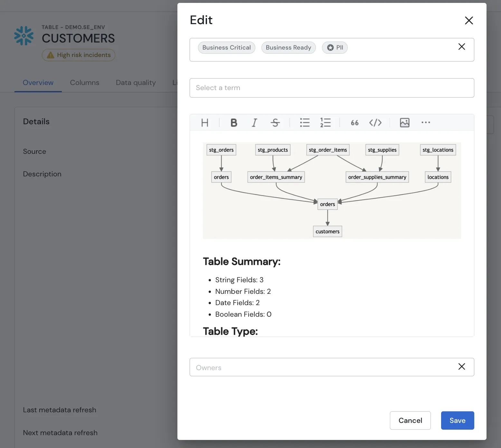Toggle bold formatting in editor
This screenshot has height=448, width=501.
pyautogui.click(x=234, y=123)
